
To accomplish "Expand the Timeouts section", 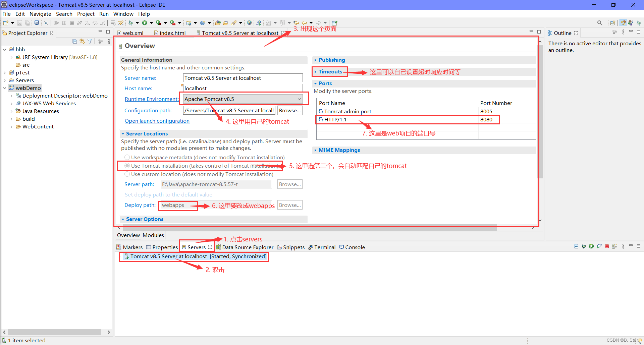I will (x=315, y=72).
